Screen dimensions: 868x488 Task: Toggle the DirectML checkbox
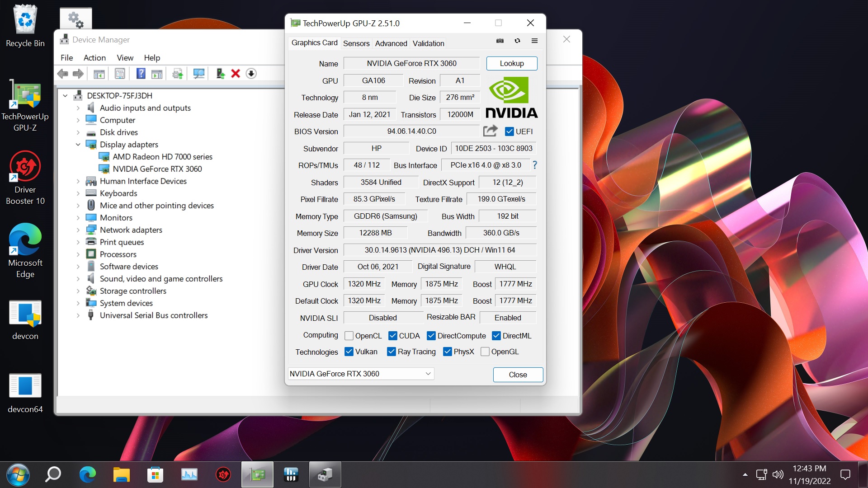(x=496, y=336)
